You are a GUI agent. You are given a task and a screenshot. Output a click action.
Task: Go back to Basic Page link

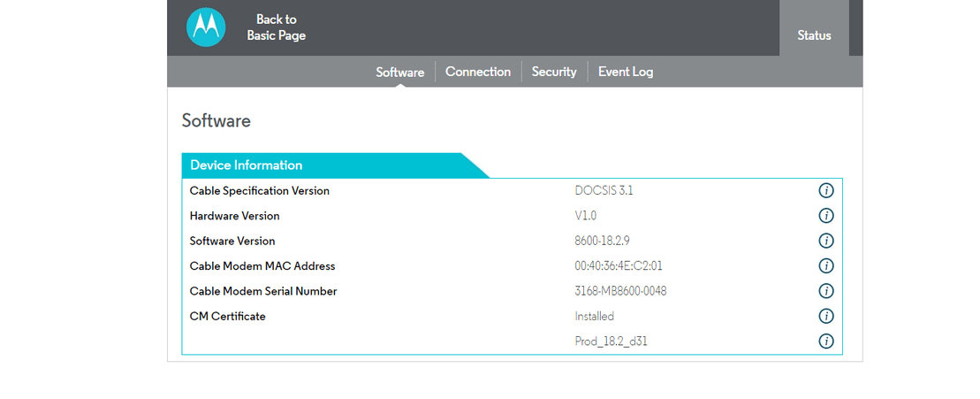click(x=277, y=27)
